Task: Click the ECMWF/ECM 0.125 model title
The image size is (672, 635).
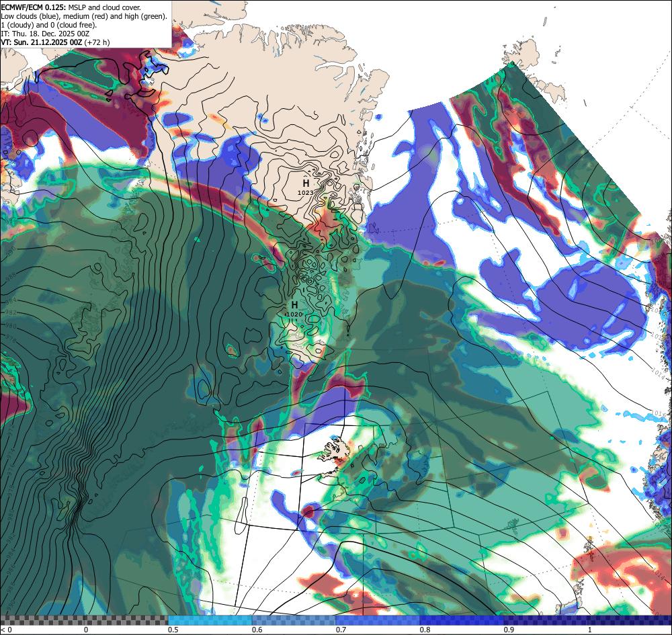Action: click(x=34, y=7)
